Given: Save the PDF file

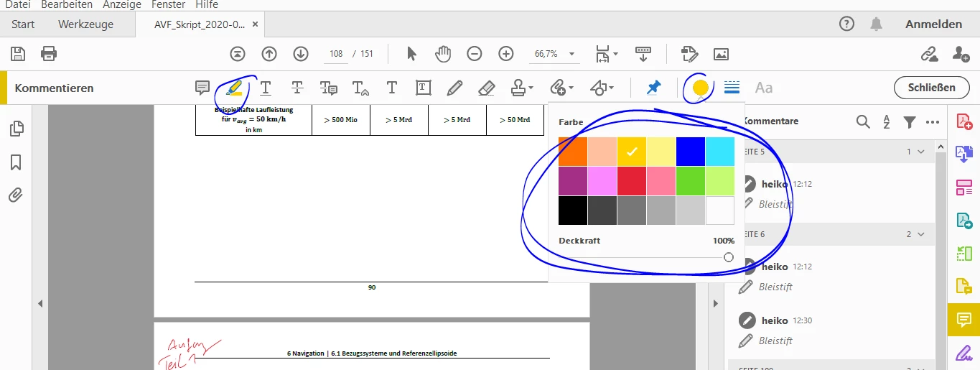Looking at the screenshot, I should pos(18,53).
